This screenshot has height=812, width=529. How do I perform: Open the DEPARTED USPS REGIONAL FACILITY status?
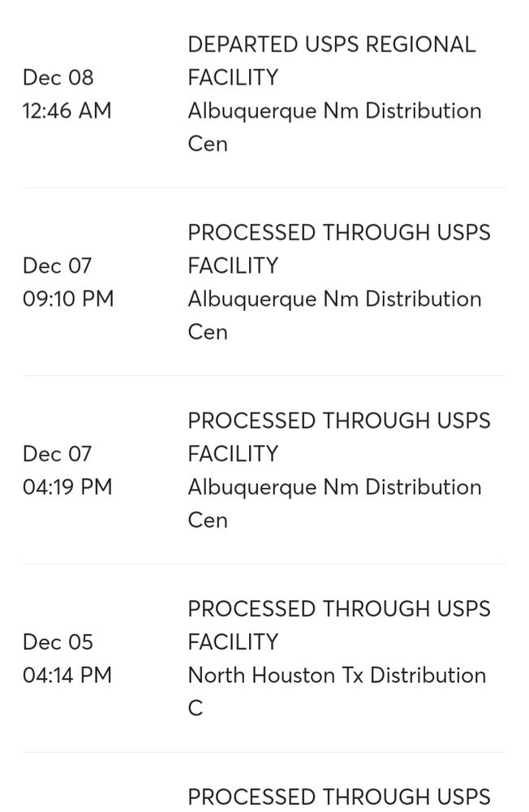(331, 61)
